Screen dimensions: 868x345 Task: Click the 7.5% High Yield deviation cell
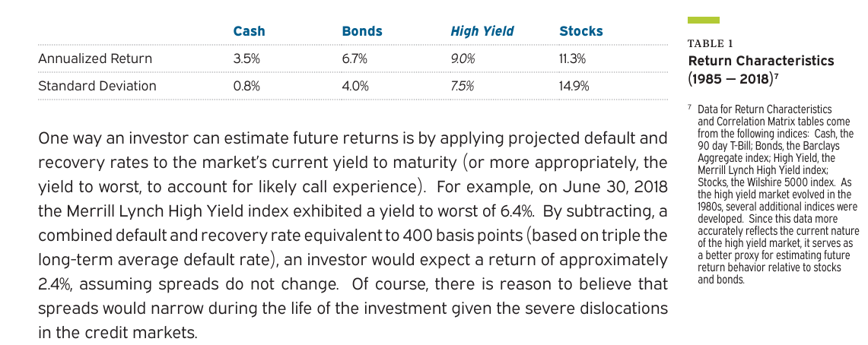(463, 86)
